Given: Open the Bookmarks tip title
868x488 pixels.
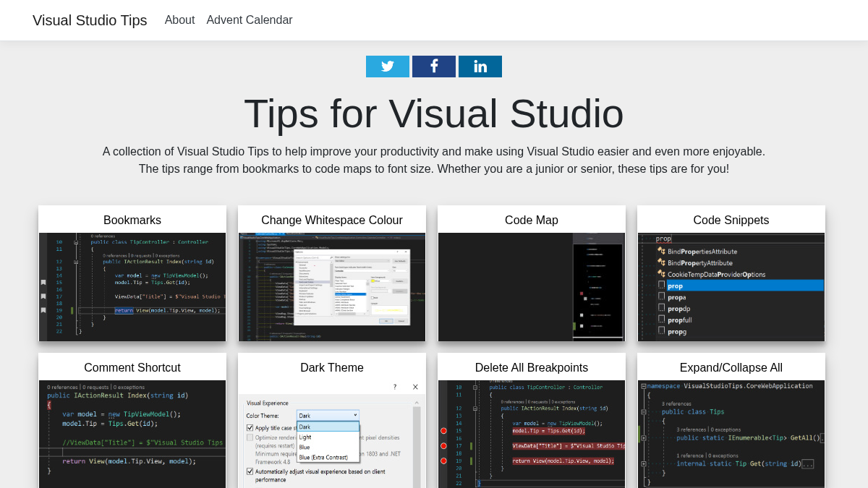Looking at the screenshot, I should pos(132,221).
